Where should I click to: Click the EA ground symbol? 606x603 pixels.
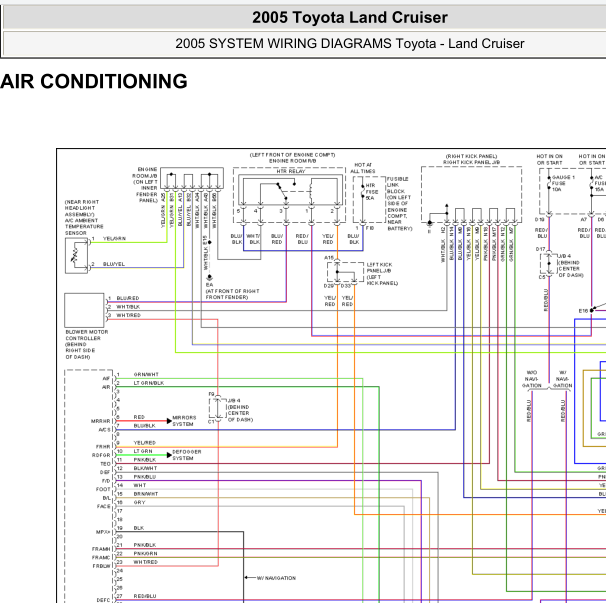209,278
